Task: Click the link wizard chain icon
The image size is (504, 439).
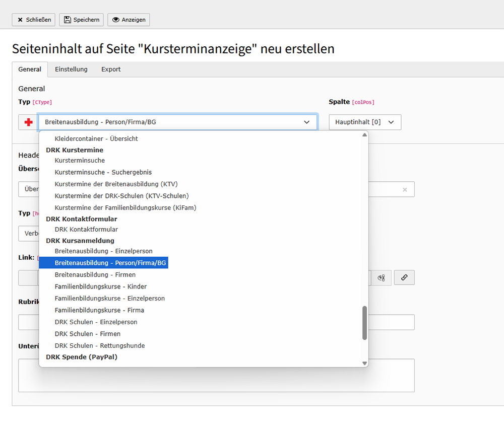Action: 404,277
